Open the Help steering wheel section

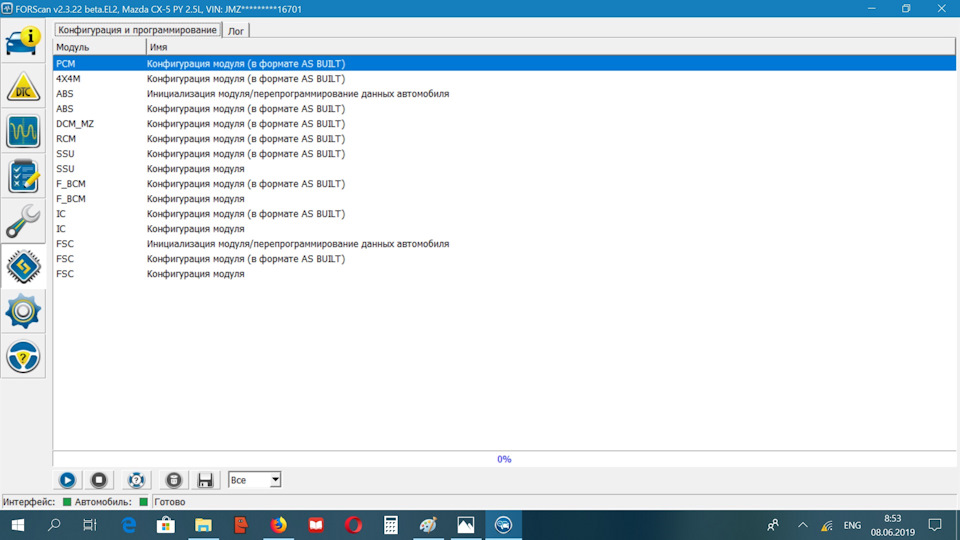[23, 356]
